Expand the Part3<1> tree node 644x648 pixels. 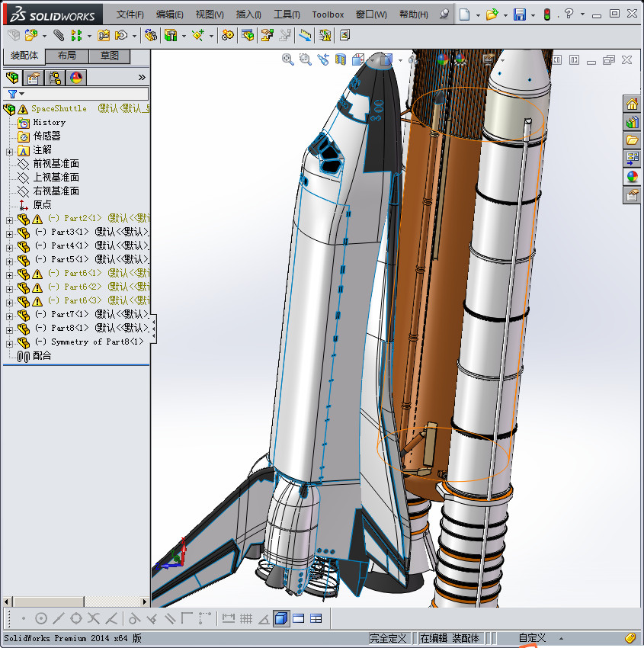9,234
